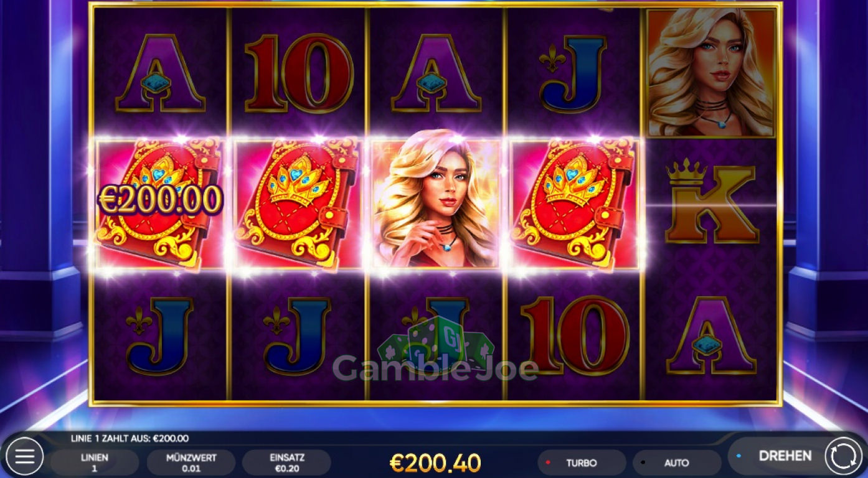Open the hamburger menu icon
The height and width of the screenshot is (478, 868).
coord(24,457)
